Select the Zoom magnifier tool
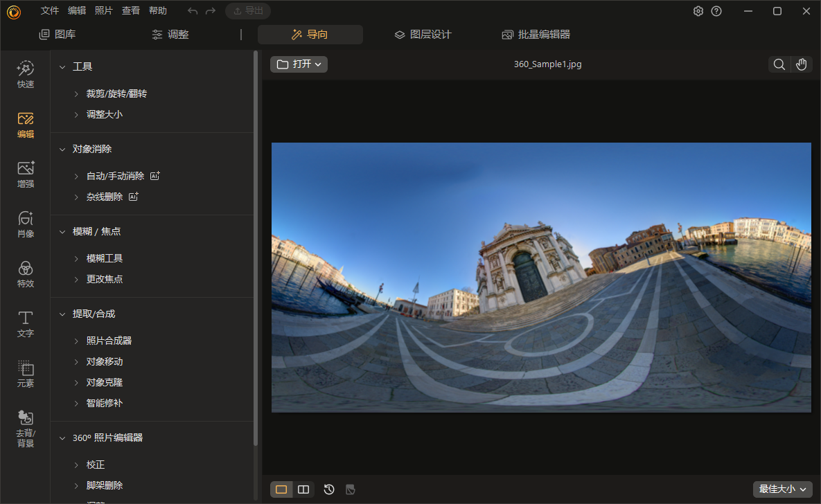Viewport: 821px width, 504px height. [779, 64]
